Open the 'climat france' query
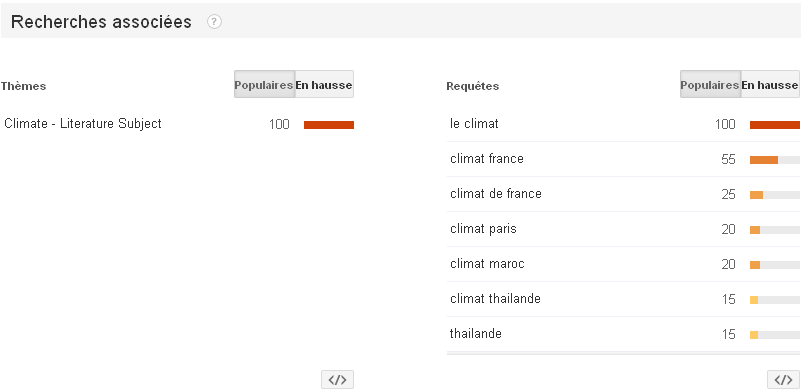805x392 pixels. click(x=487, y=159)
